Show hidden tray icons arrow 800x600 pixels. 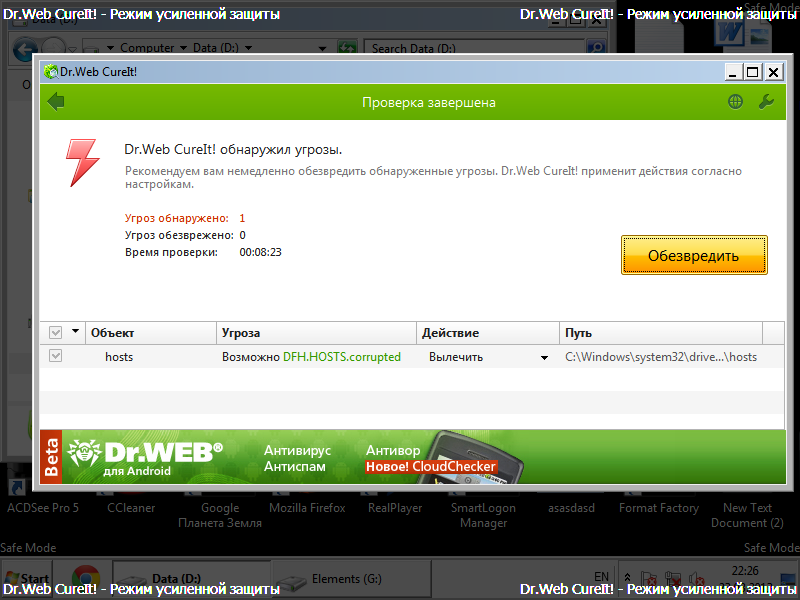pos(627,578)
